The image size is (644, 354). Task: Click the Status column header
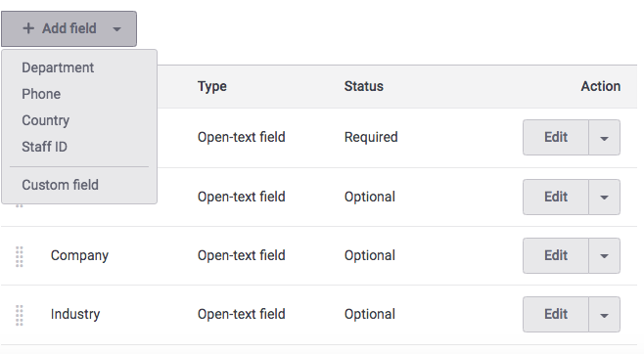[x=363, y=87]
